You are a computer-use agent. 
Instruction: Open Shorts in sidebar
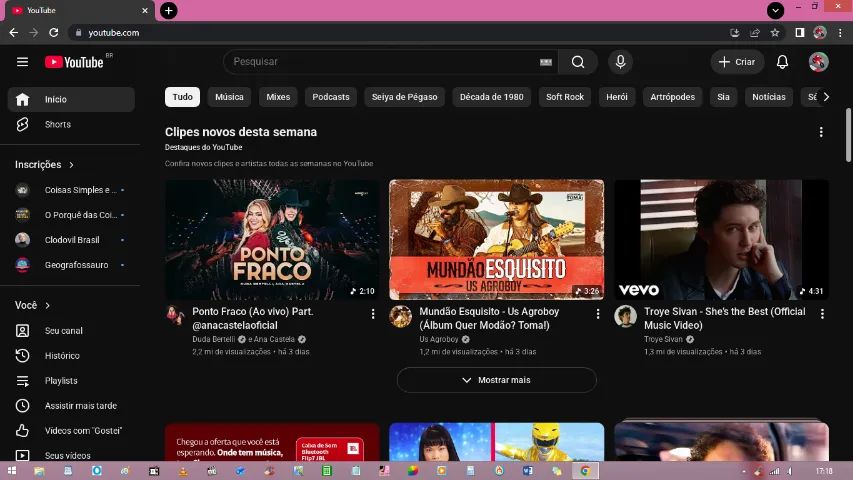(x=71, y=125)
